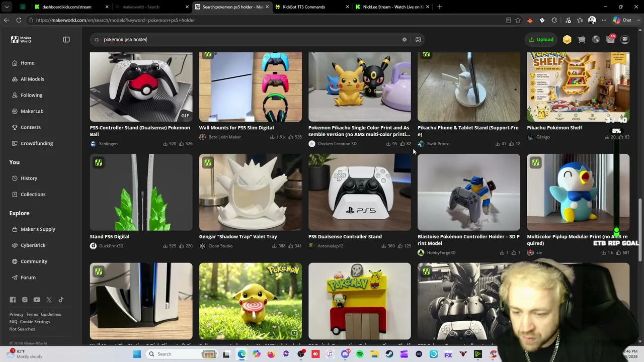Open the Windows Start menu
644x362 pixels.
coord(137,354)
